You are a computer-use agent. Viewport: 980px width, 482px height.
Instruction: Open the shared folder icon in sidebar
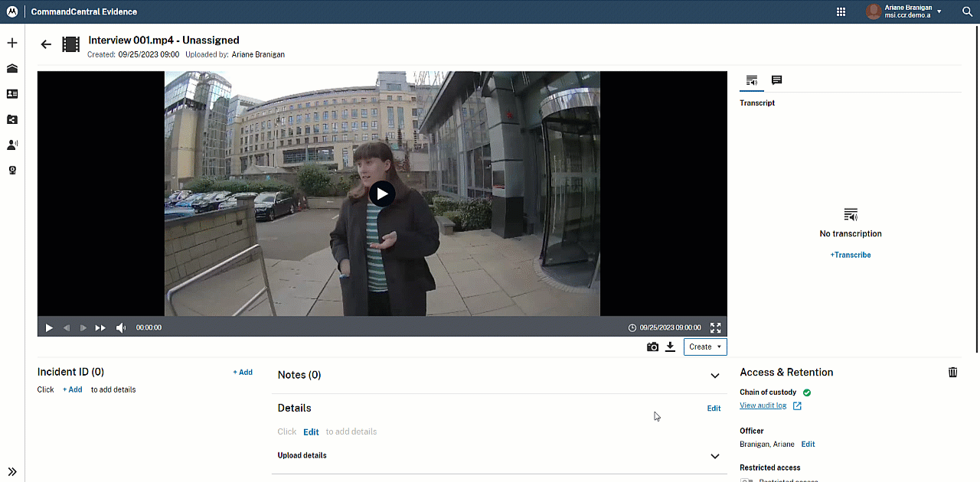[x=12, y=119]
